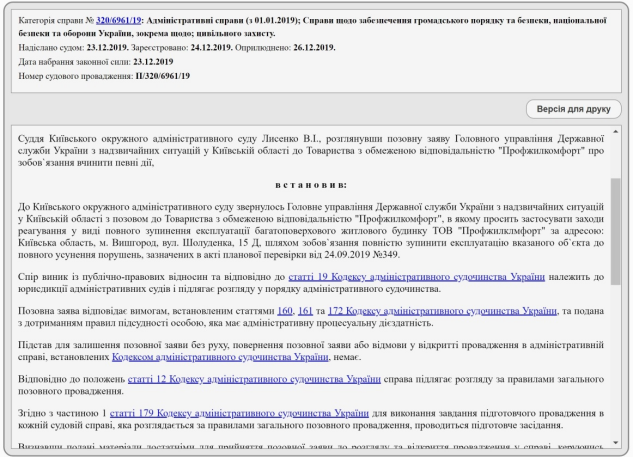Click the proceeding number П/320/6961/19

tap(163, 76)
